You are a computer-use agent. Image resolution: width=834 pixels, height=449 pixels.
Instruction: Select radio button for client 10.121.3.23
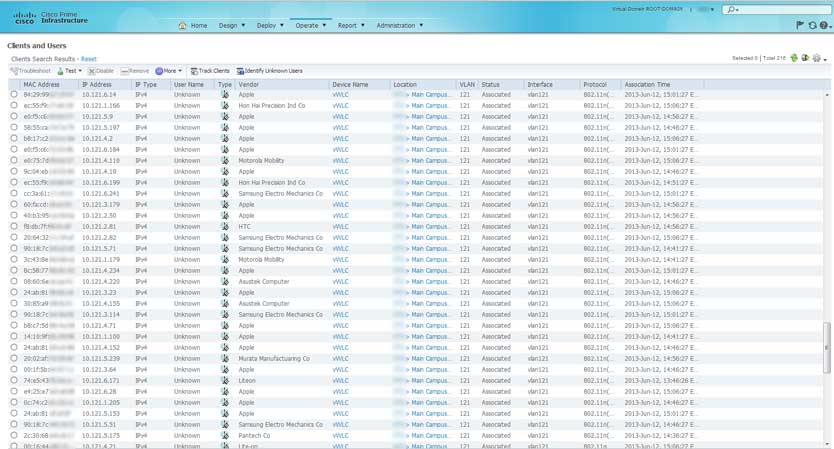coord(14,292)
